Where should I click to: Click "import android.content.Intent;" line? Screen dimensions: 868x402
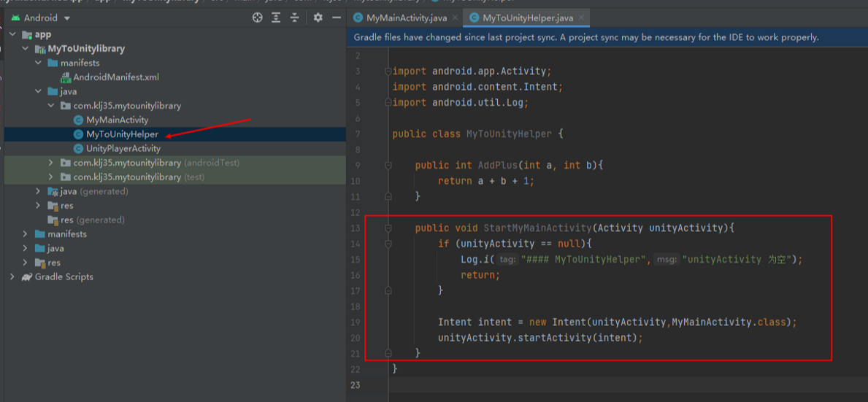[x=477, y=87]
